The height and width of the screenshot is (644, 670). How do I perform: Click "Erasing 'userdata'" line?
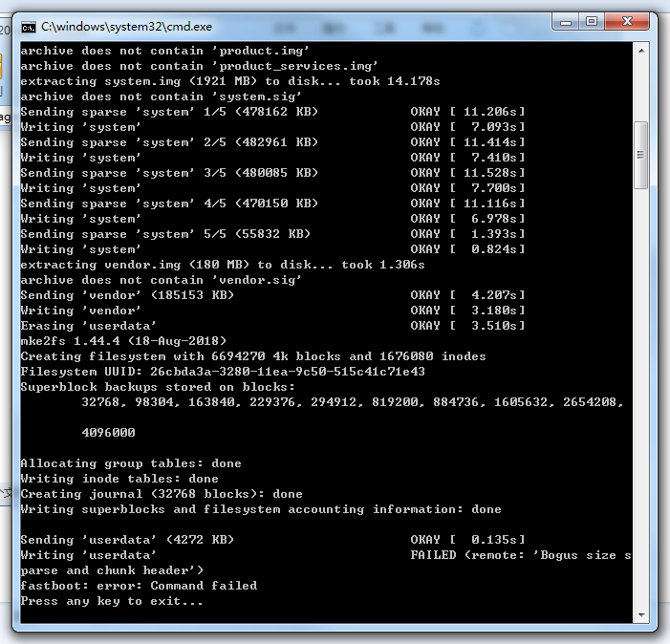88,326
